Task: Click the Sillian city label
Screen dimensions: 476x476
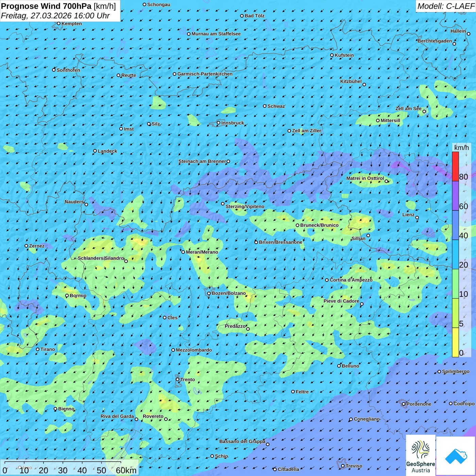Action: [x=358, y=238]
